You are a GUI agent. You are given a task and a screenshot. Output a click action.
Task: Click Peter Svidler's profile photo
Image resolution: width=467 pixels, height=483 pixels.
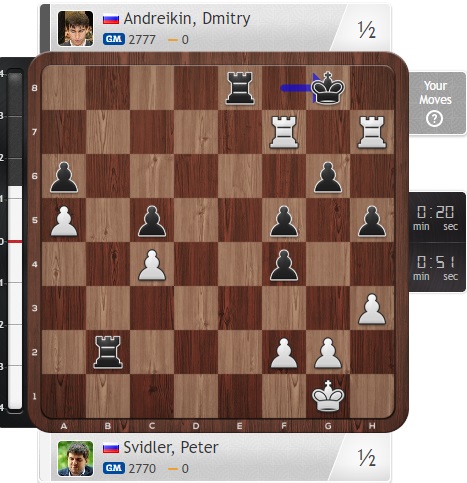pyautogui.click(x=75, y=458)
